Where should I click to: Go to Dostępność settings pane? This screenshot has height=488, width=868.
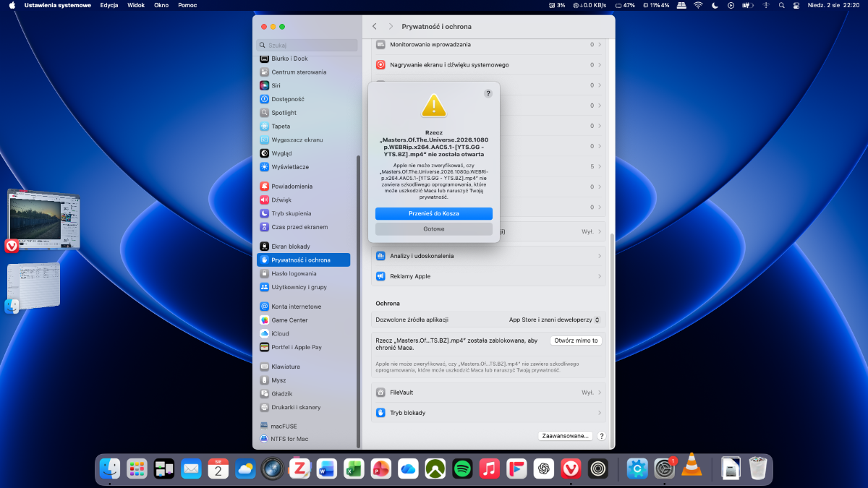pos(303,99)
